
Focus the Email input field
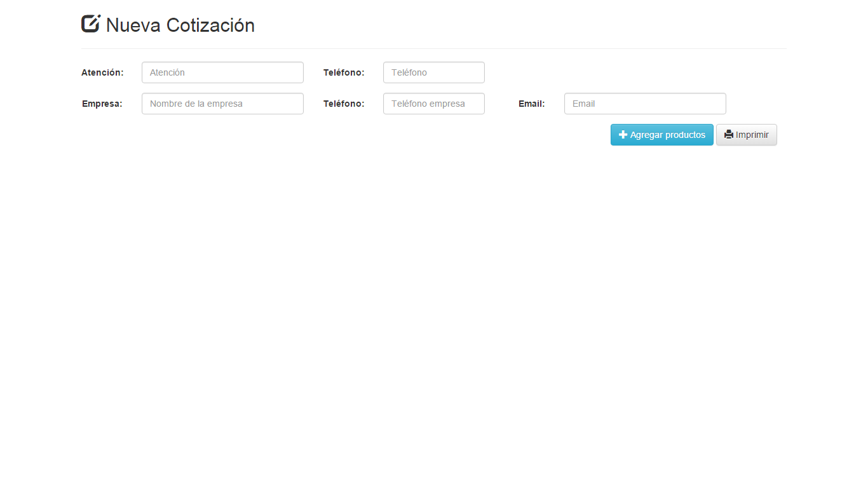644,103
